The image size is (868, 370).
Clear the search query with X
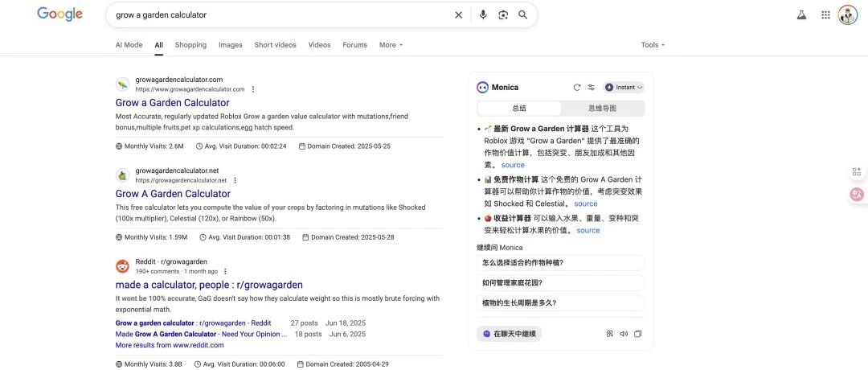[x=458, y=15]
